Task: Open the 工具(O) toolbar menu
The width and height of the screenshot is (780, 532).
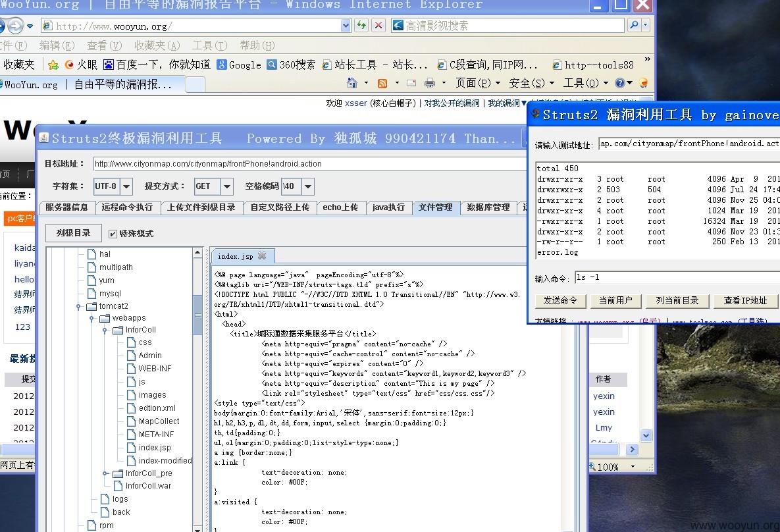Action: [x=586, y=83]
